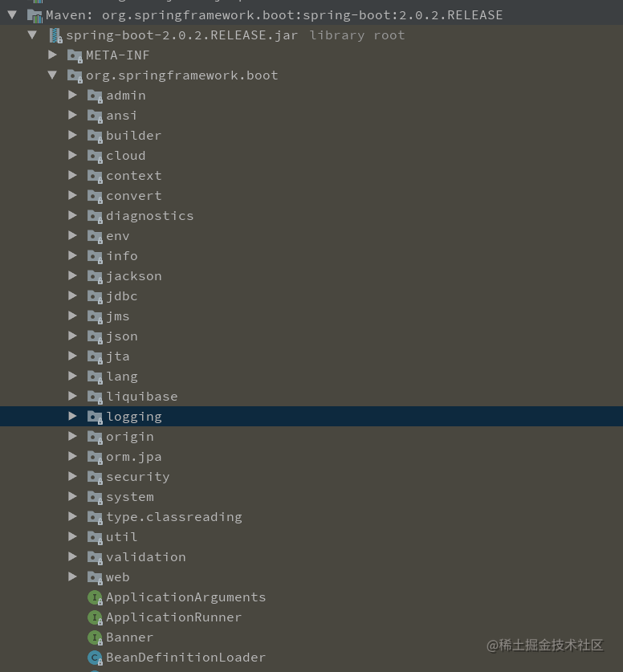623x672 pixels.
Task: Click the folder icon next to META-INF
Action: 75,55
